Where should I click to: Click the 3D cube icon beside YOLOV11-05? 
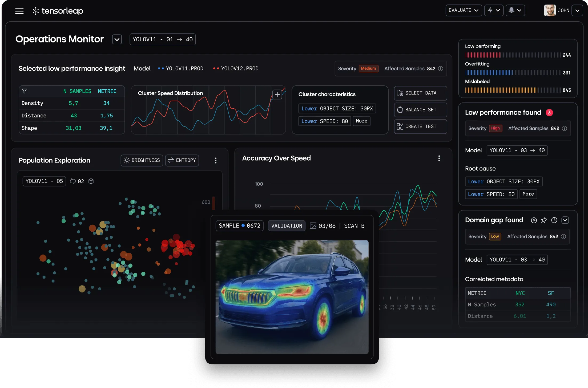point(91,181)
